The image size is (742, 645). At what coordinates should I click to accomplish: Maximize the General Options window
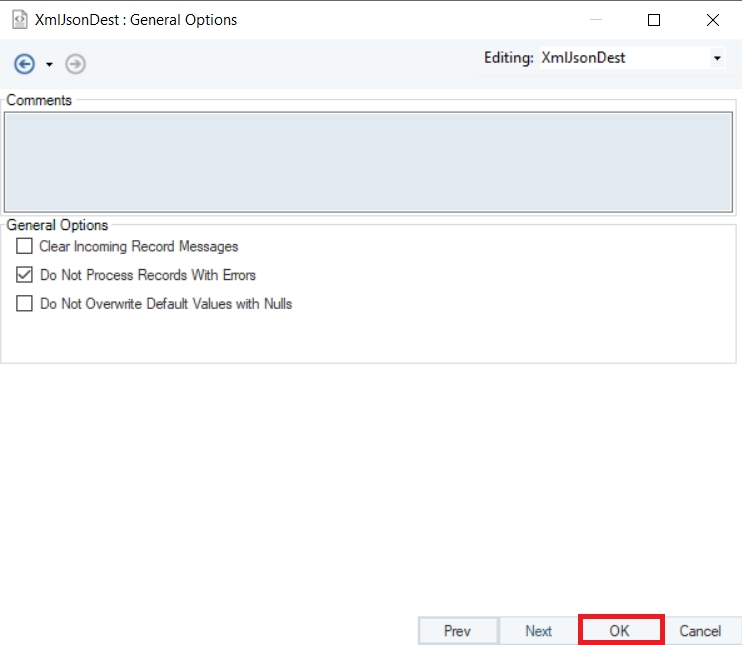[654, 20]
